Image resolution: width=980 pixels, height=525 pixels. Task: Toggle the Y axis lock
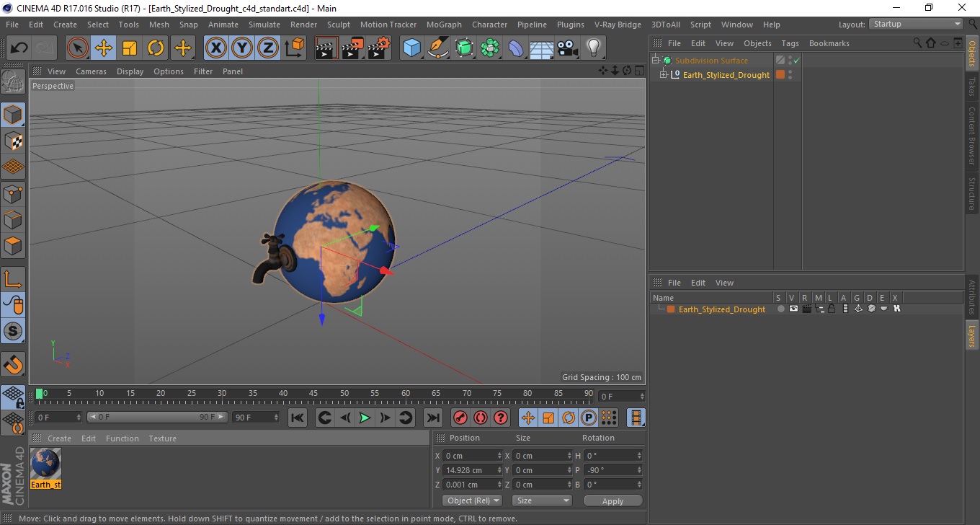pos(241,48)
